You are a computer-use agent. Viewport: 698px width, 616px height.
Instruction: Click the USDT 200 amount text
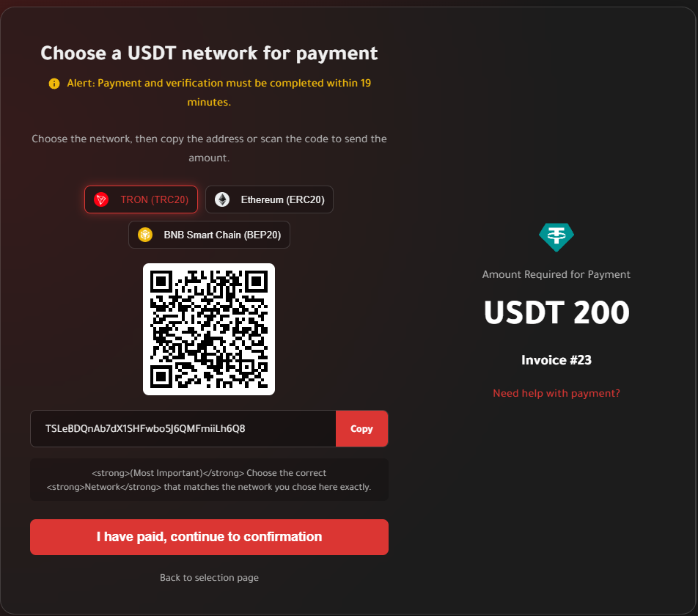pos(556,312)
